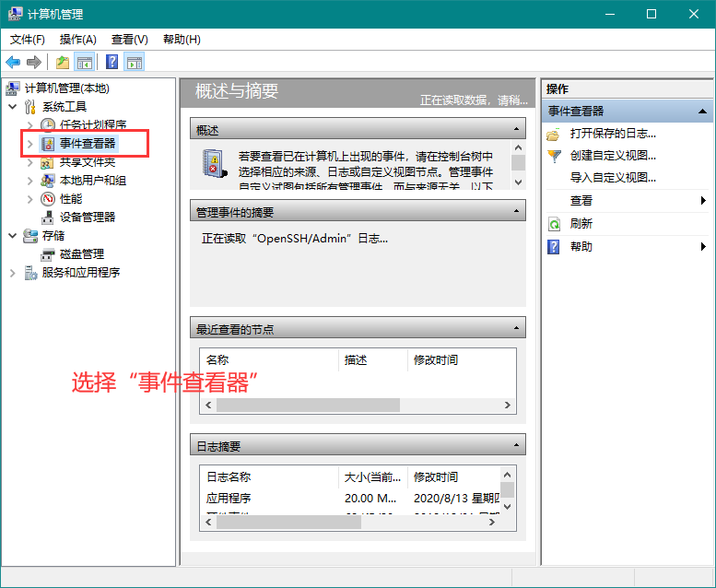Image resolution: width=716 pixels, height=588 pixels.
Task: Click 打开保存的日志... action
Action: coord(613,134)
